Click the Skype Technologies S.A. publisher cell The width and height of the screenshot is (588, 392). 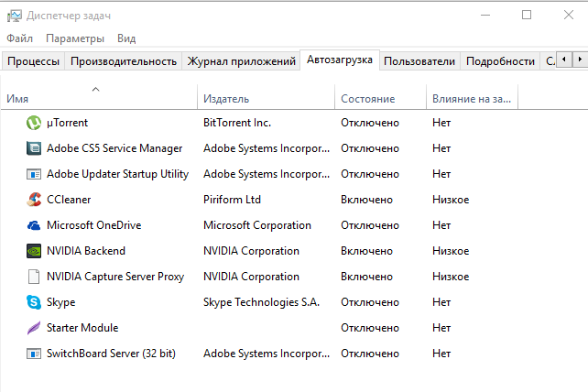261,302
